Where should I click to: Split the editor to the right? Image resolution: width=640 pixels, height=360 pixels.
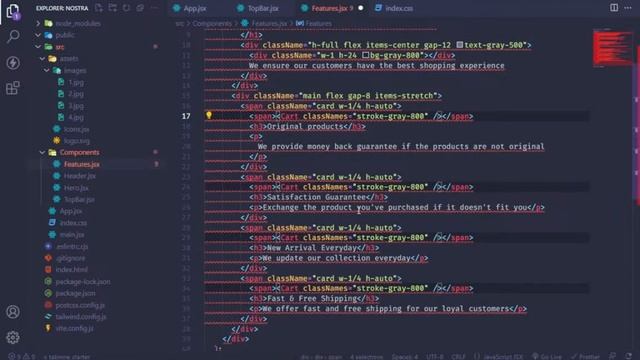coord(614,8)
